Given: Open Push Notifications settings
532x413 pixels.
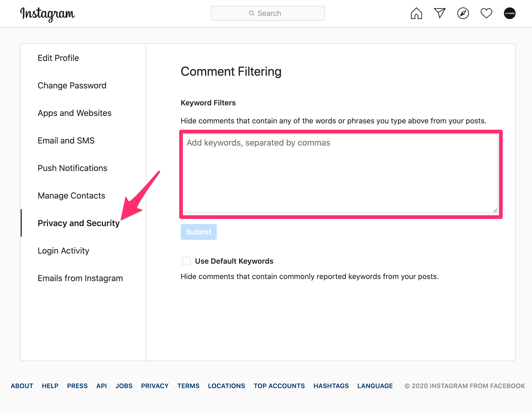Looking at the screenshot, I should click(x=72, y=168).
